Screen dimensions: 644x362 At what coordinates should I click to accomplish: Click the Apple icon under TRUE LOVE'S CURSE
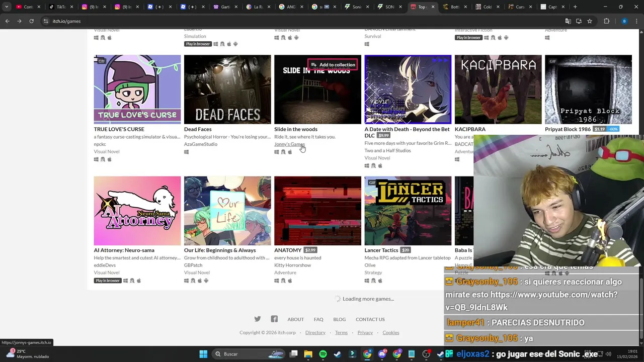[109, 159]
